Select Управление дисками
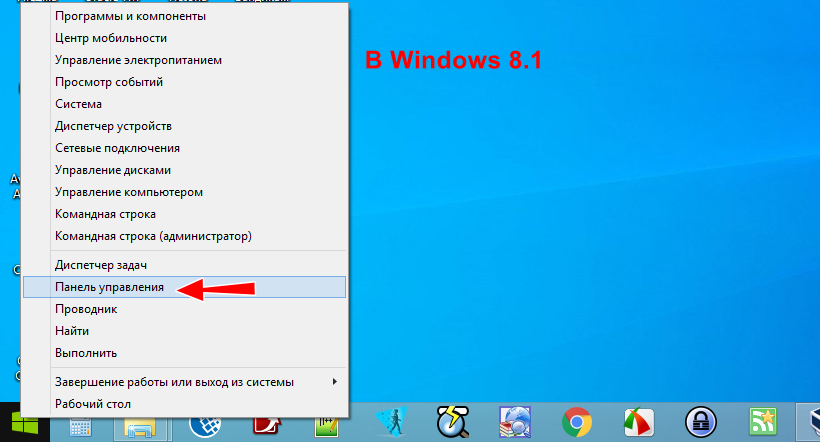 click(x=184, y=170)
